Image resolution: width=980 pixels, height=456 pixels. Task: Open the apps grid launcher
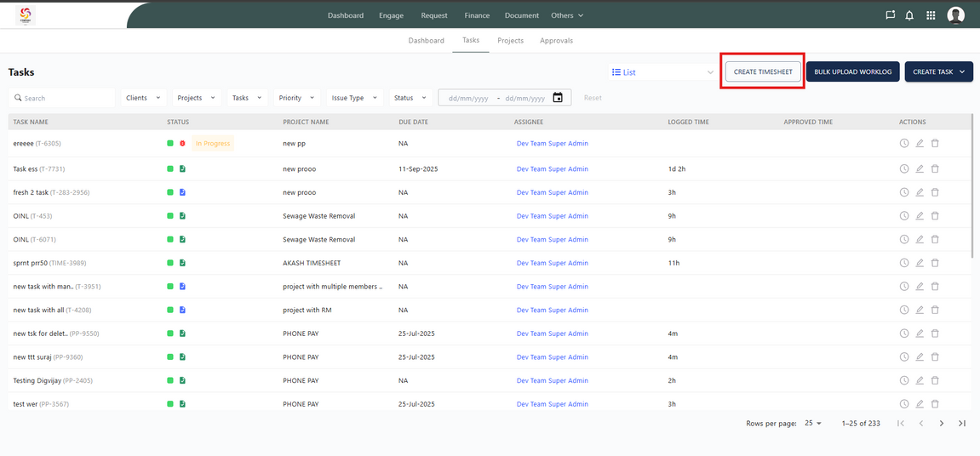point(931,15)
